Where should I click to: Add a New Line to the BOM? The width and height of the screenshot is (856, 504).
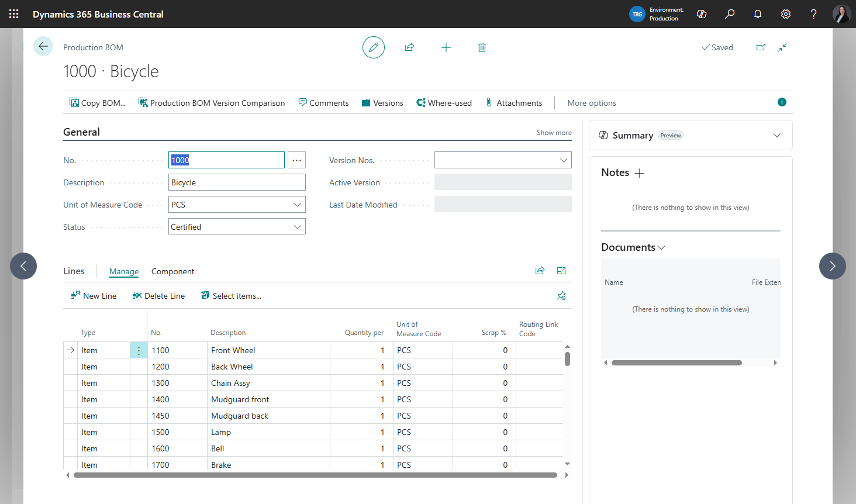[94, 296]
